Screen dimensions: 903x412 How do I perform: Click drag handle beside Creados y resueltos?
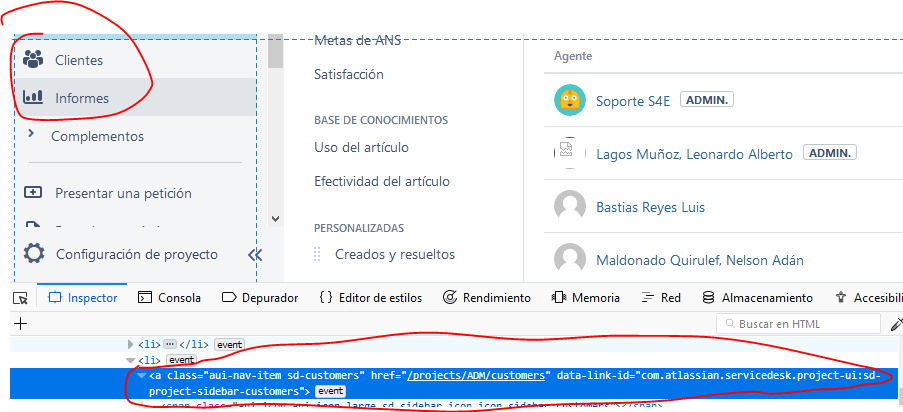pos(317,254)
